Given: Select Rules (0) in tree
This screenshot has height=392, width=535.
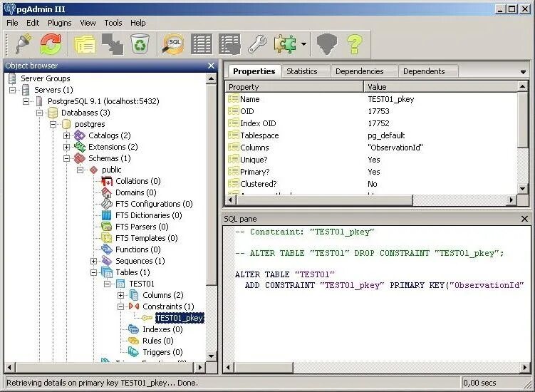Looking at the screenshot, I should (x=158, y=341).
